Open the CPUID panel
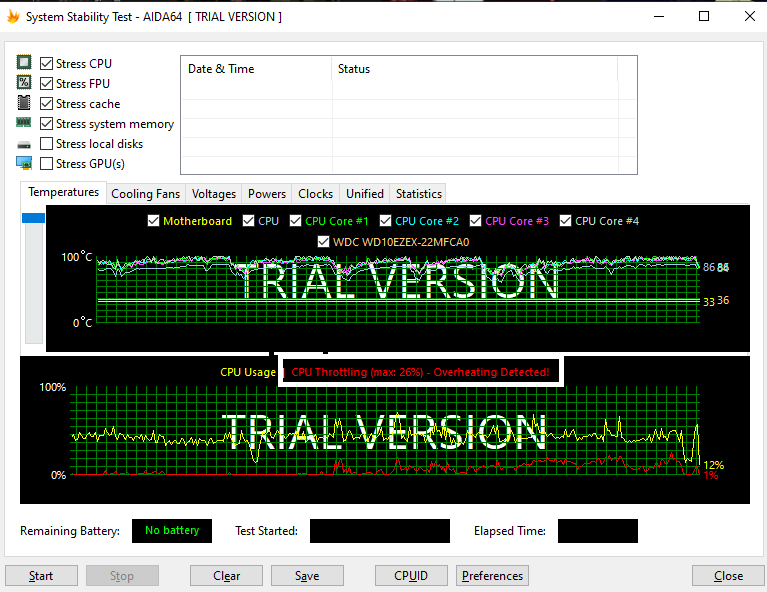The height and width of the screenshot is (592, 767). click(x=411, y=576)
